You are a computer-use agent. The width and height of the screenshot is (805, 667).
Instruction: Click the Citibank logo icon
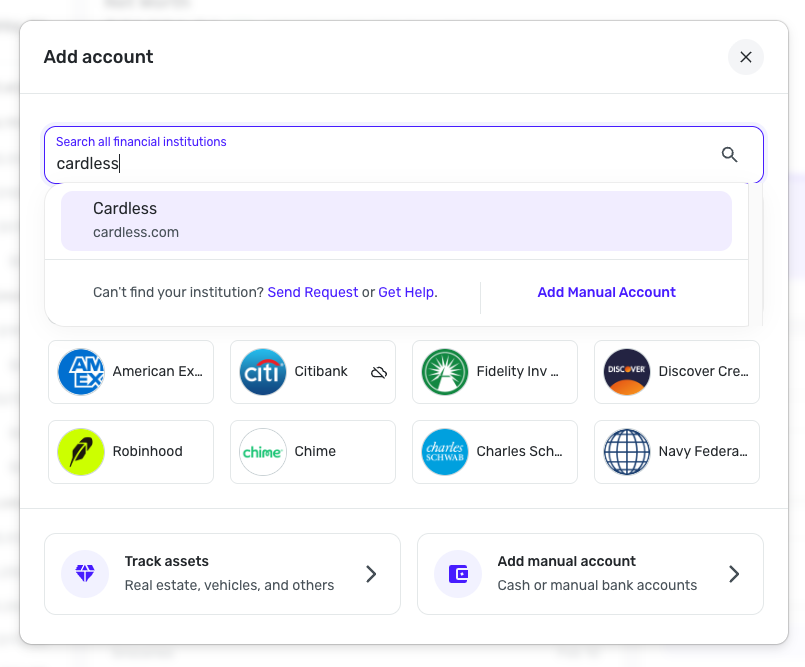263,372
